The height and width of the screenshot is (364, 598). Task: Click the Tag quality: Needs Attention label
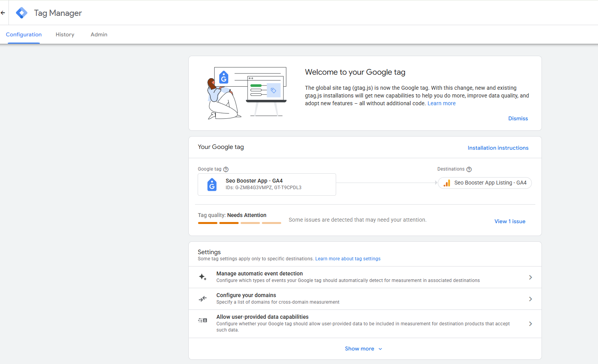232,215
